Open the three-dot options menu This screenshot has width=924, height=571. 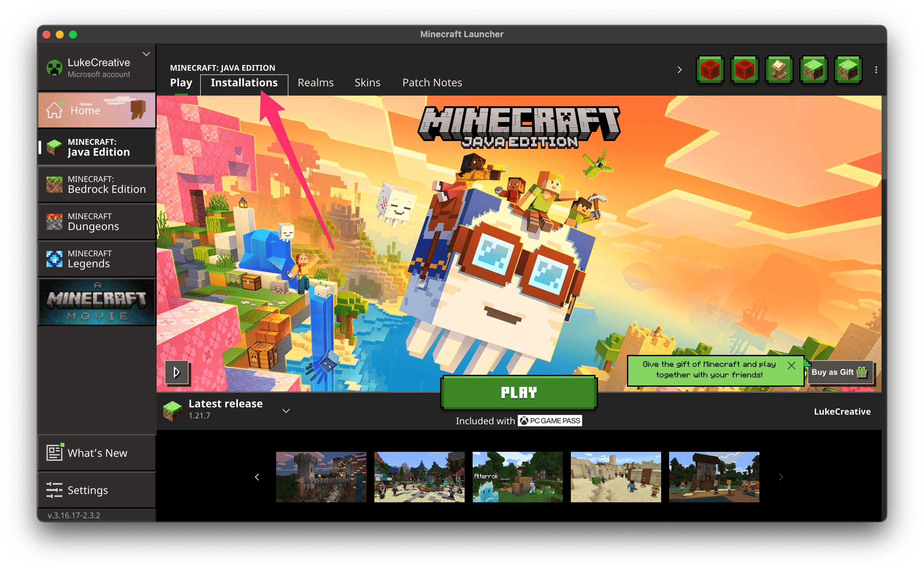[x=877, y=69]
